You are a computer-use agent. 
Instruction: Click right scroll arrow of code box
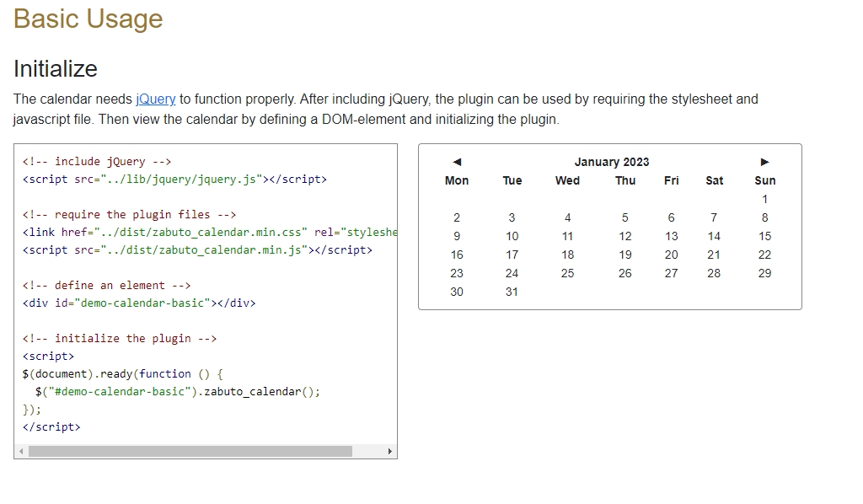coord(389,451)
